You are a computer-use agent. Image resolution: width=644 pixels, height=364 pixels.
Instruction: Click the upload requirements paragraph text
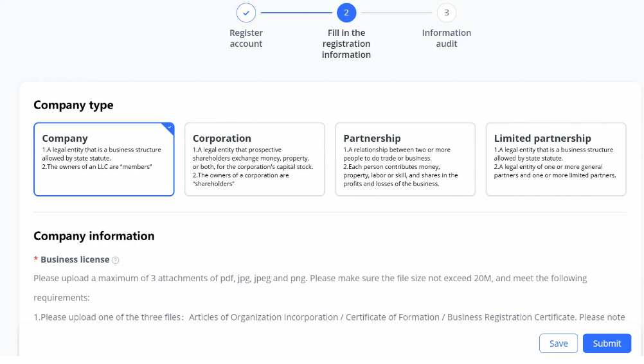[x=310, y=279]
